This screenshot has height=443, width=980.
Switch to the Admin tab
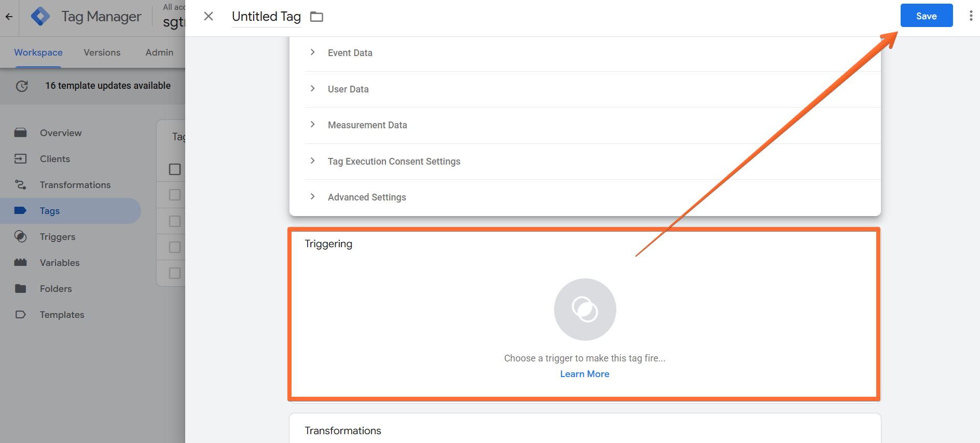click(159, 52)
